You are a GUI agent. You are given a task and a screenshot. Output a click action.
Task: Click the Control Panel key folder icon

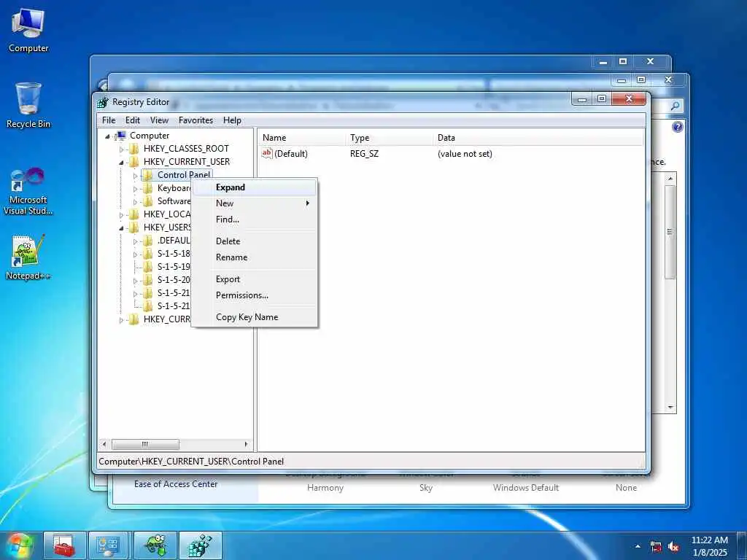pyautogui.click(x=147, y=175)
